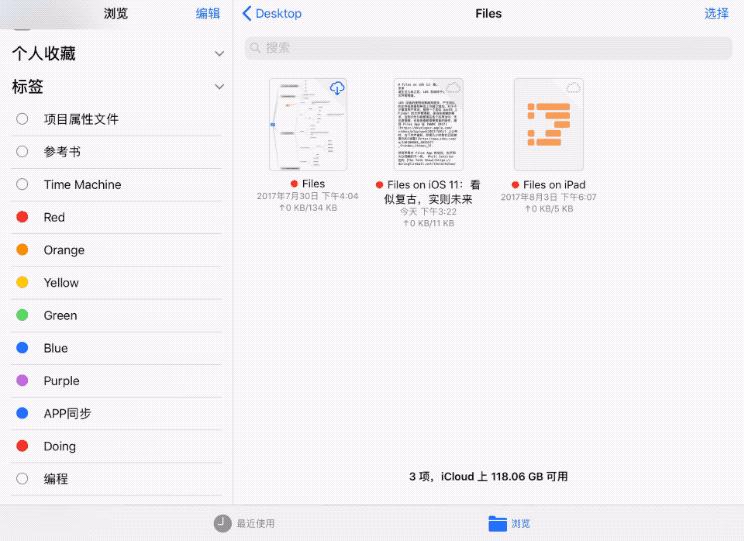Tap the magnifier icon in the search bar
Image resolution: width=744 pixels, height=541 pixels.
coord(255,48)
